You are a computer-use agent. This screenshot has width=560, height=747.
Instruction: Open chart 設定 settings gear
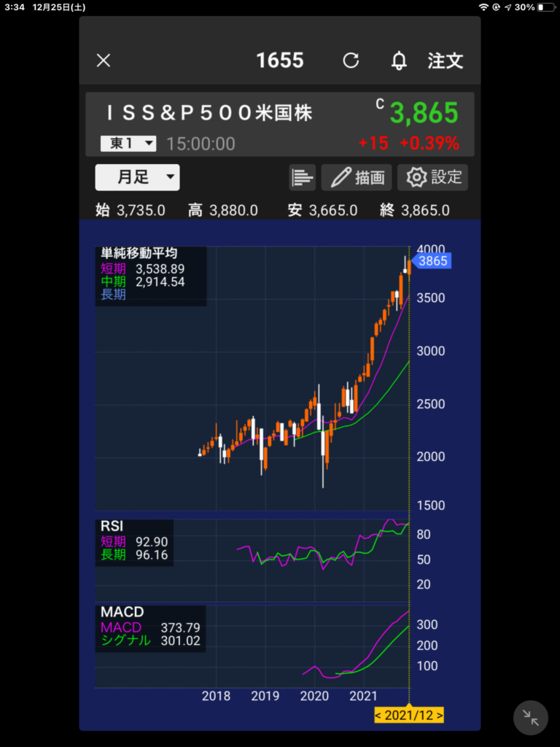(434, 177)
